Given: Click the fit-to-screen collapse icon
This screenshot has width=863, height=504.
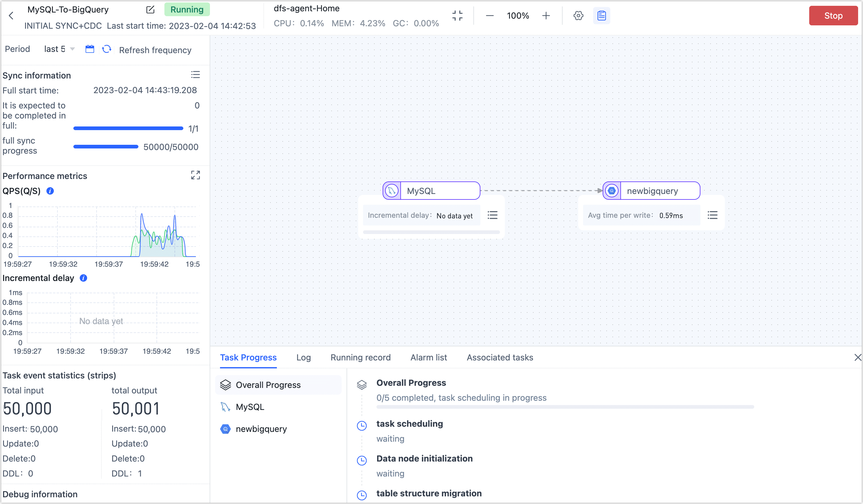Looking at the screenshot, I should 457,16.
